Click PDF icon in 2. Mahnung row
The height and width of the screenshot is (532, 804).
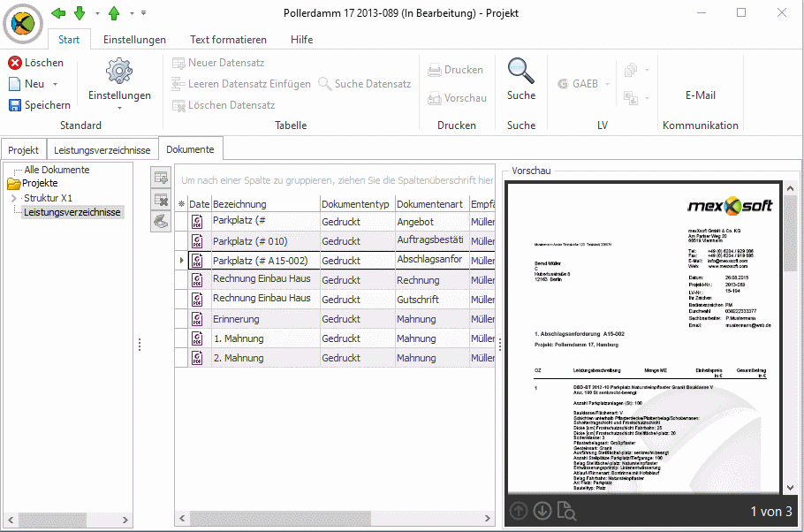197,358
